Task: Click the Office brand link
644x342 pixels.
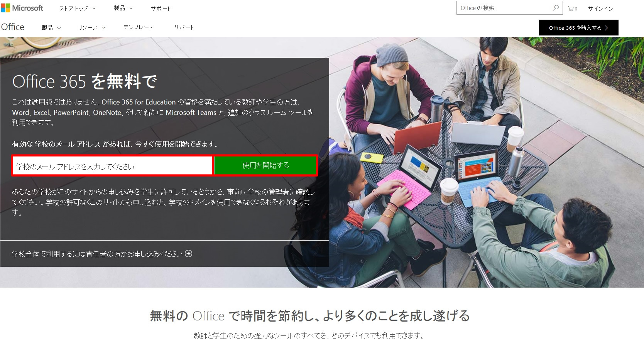Action: pos(13,27)
